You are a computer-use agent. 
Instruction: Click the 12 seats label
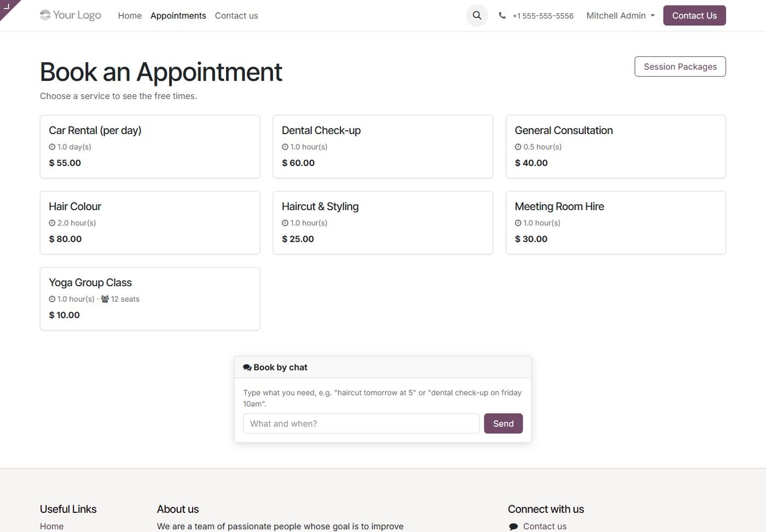[x=125, y=299]
